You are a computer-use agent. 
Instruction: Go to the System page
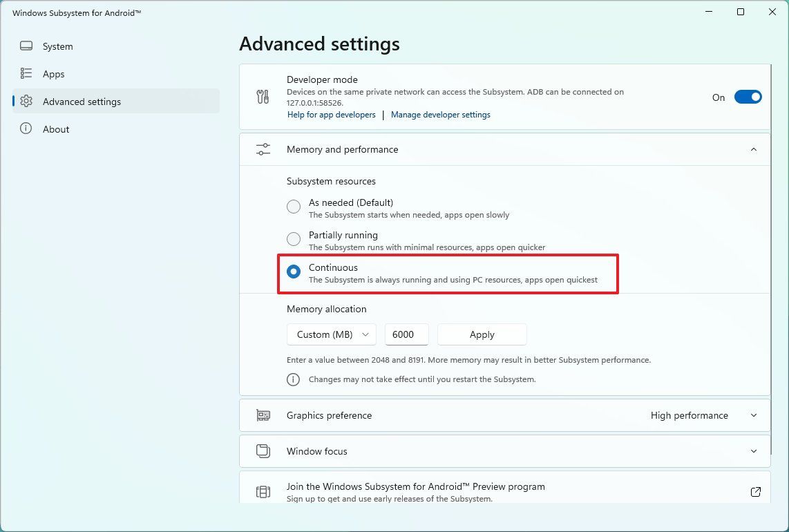coord(57,46)
